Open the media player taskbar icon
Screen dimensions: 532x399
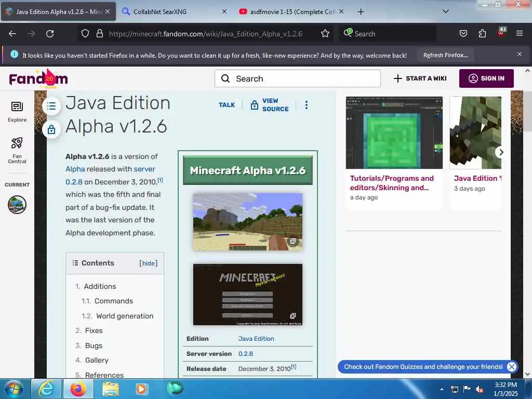[x=141, y=389]
